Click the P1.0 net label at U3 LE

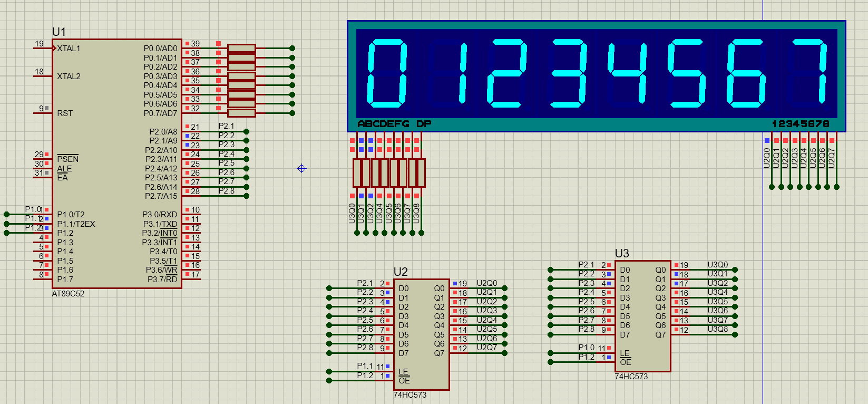586,348
